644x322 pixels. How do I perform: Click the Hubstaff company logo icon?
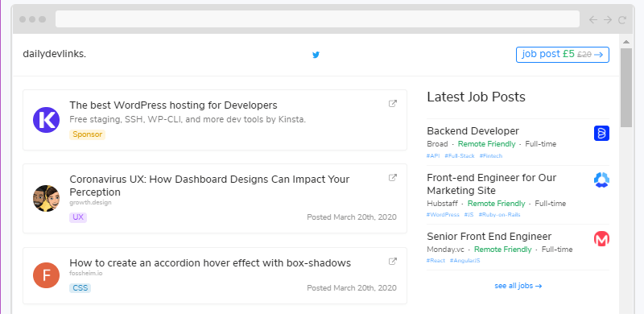click(601, 180)
